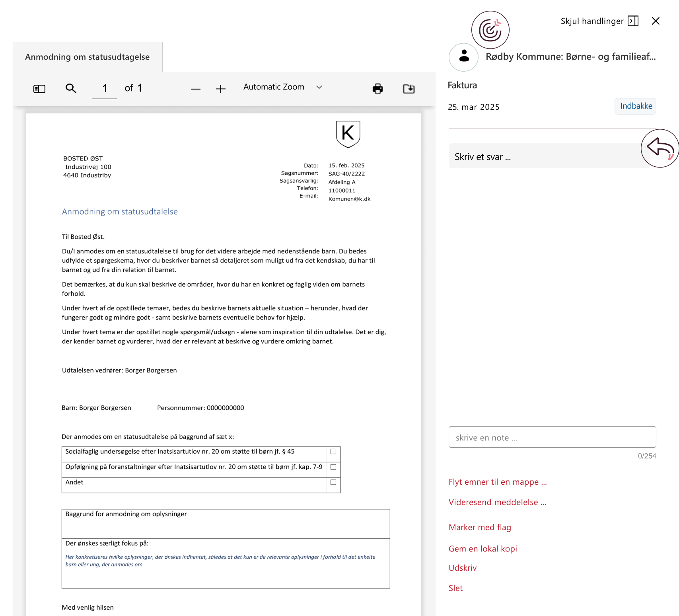This screenshot has height=616, width=679.
Task: Tick the Opfølgning på foranstaltninger checkbox
Action: pos(333,467)
